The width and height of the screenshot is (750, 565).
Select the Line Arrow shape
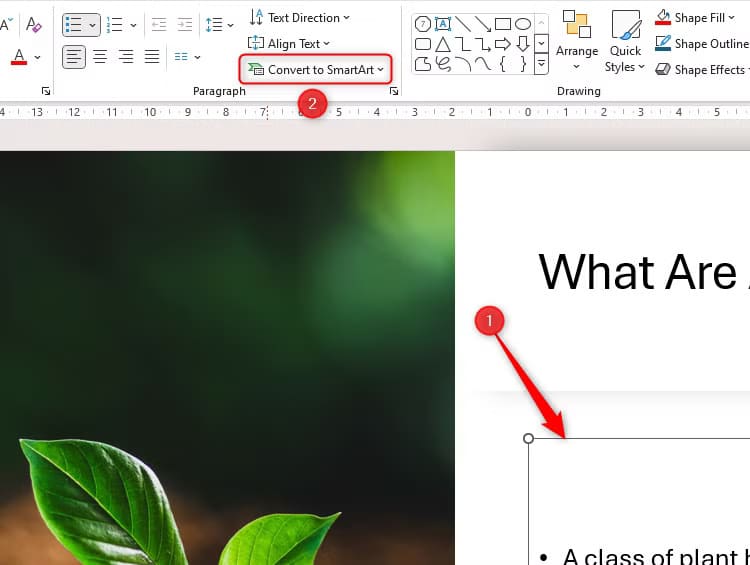pyautogui.click(x=483, y=24)
